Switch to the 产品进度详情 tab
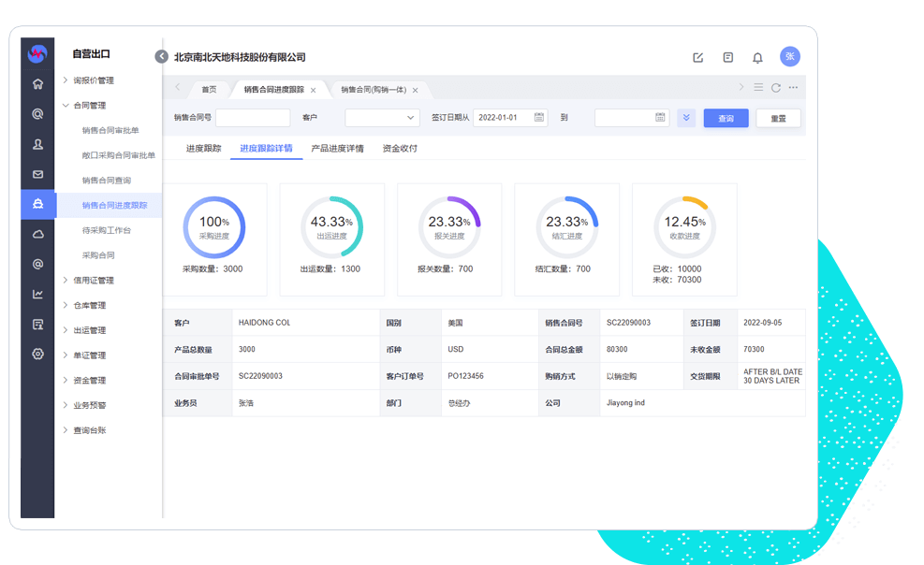The width and height of the screenshot is (924, 565). (337, 149)
